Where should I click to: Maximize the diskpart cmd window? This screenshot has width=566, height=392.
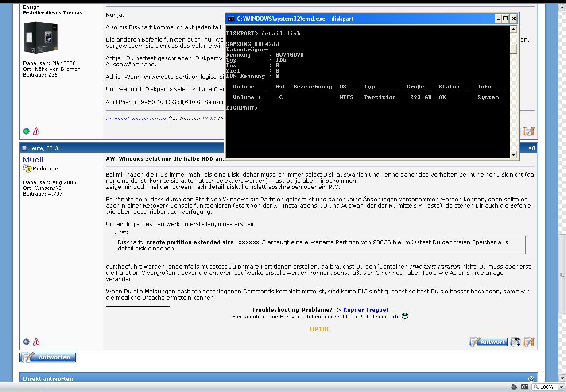pos(506,19)
